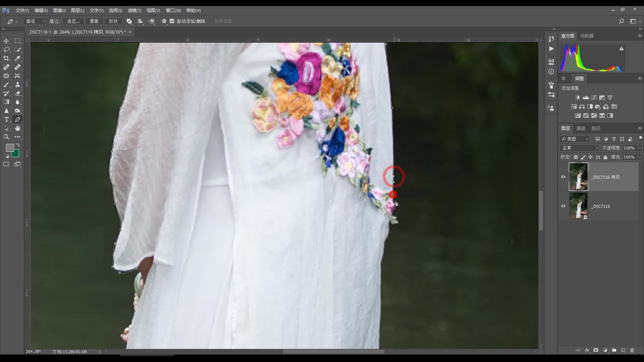644x362 pixels.
Task: Hide the _DSC7116 拷贝 layer
Action: click(x=563, y=177)
